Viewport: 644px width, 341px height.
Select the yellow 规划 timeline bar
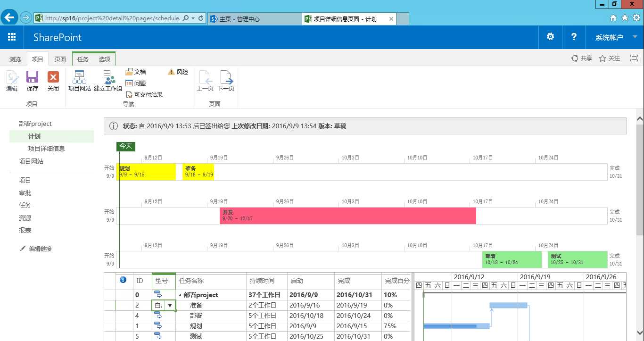pos(146,172)
